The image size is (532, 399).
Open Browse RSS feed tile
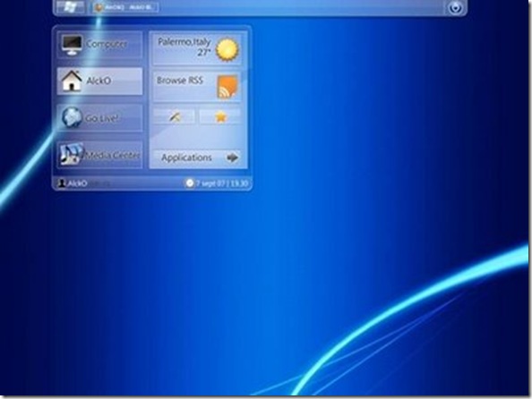pyautogui.click(x=197, y=87)
